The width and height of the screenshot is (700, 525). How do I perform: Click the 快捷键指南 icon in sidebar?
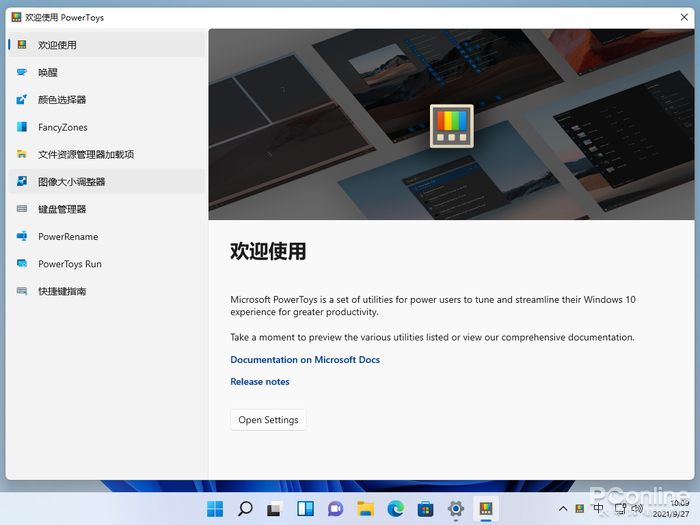(22, 291)
